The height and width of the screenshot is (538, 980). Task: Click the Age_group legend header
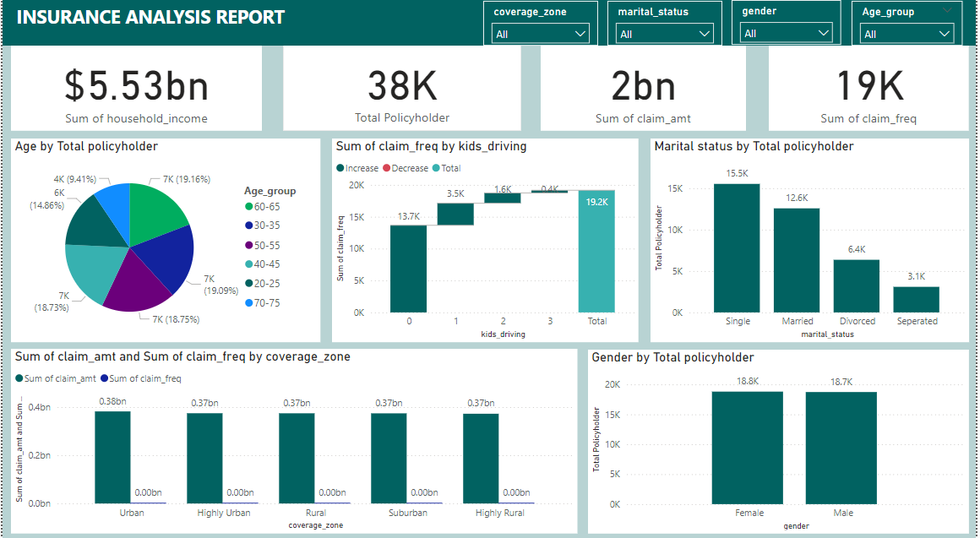pos(270,191)
